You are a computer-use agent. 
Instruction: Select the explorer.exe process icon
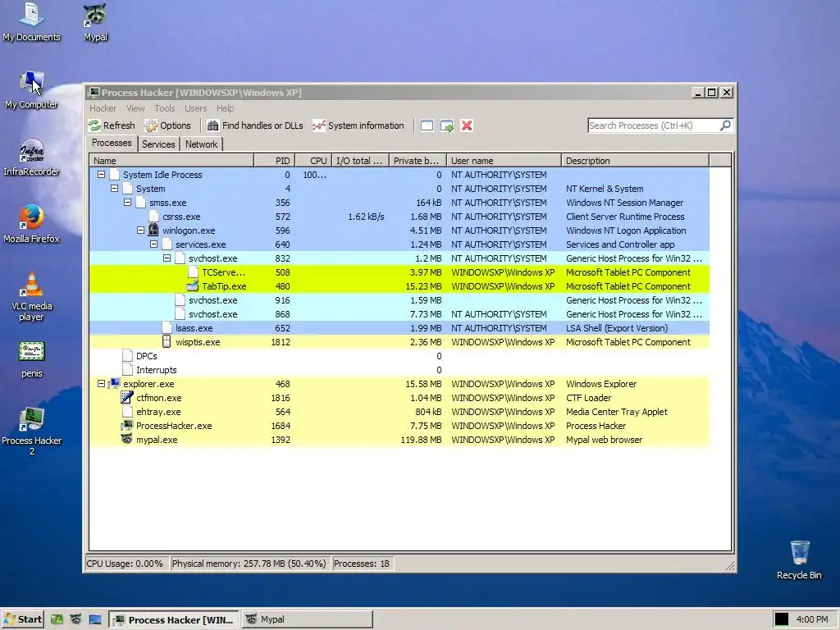tap(114, 384)
